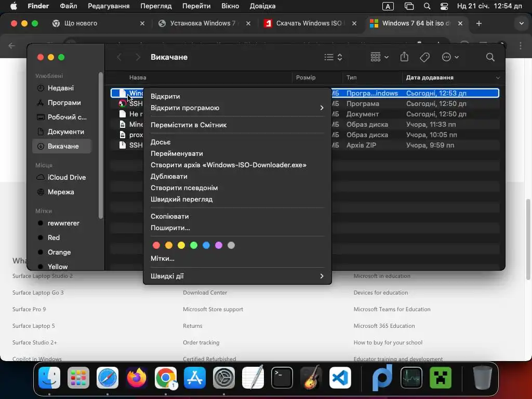The image size is (532, 399).
Task: Click the Share icon in Finder toolbar
Action: tap(404, 57)
